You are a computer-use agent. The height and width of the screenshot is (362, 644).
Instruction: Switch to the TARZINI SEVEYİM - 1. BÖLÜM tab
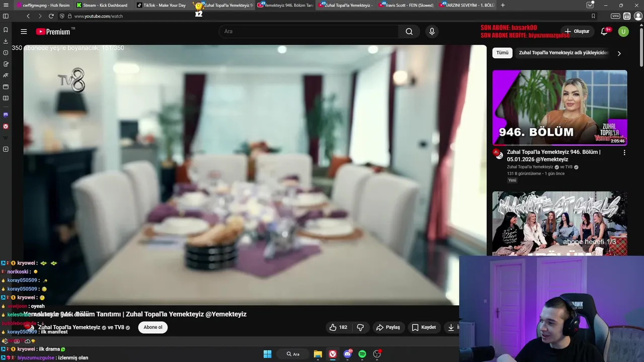pyautogui.click(x=466, y=5)
